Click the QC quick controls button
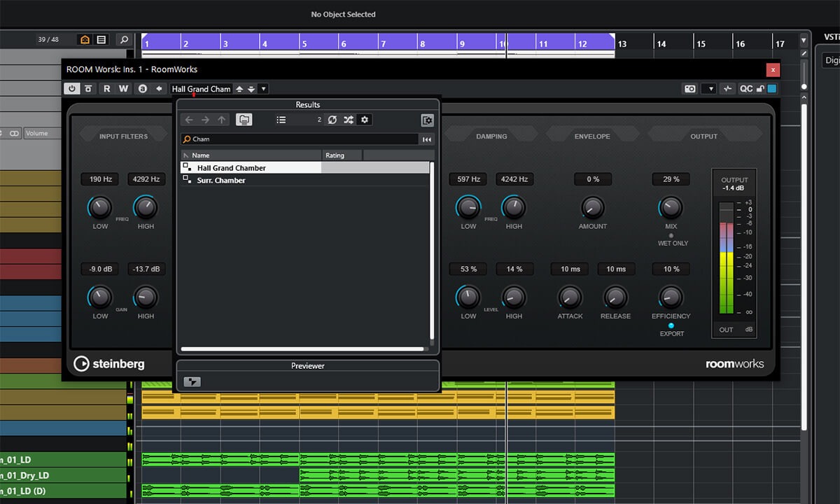This screenshot has height=504, width=840. point(746,89)
